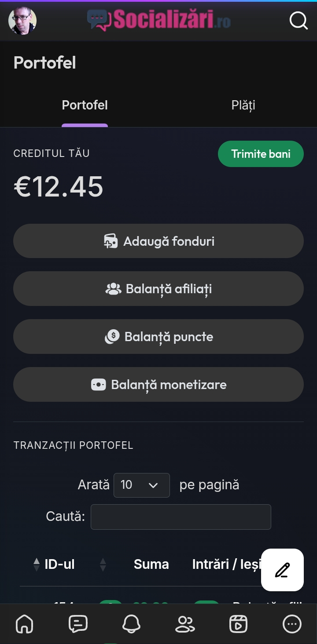317x644 pixels.
Task: Switch to the Plăți tab
Action: [243, 106]
